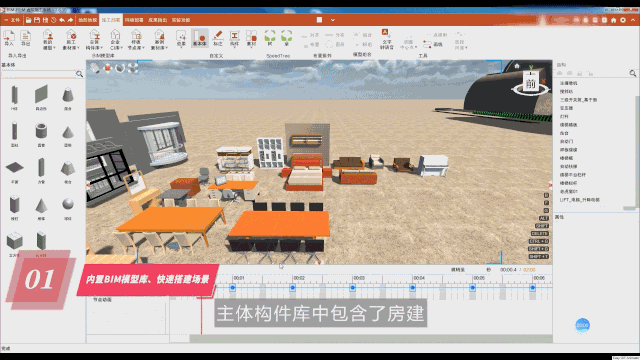Click the hand pan icon in viewport toolbar
This screenshot has width=640, height=360.
point(95,68)
